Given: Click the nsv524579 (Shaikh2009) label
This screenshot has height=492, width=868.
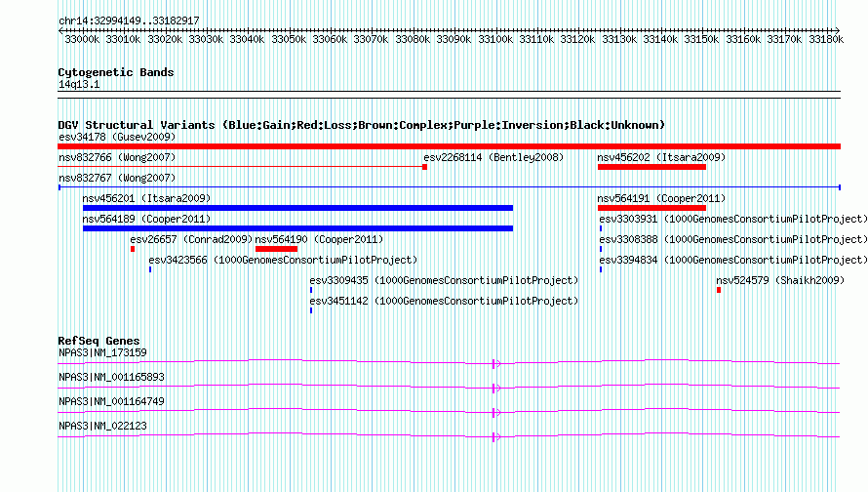Looking at the screenshot, I should tap(780, 280).
